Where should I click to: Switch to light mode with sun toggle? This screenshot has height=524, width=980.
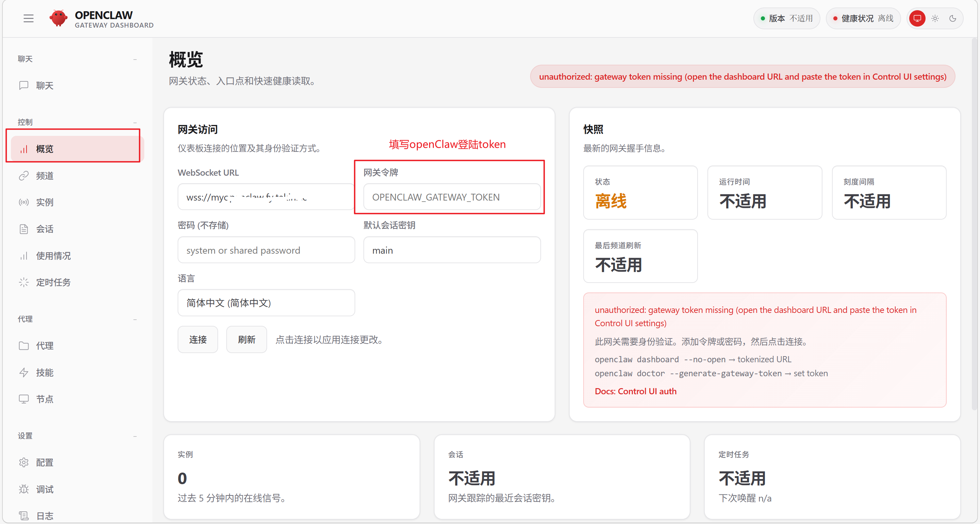coord(935,18)
